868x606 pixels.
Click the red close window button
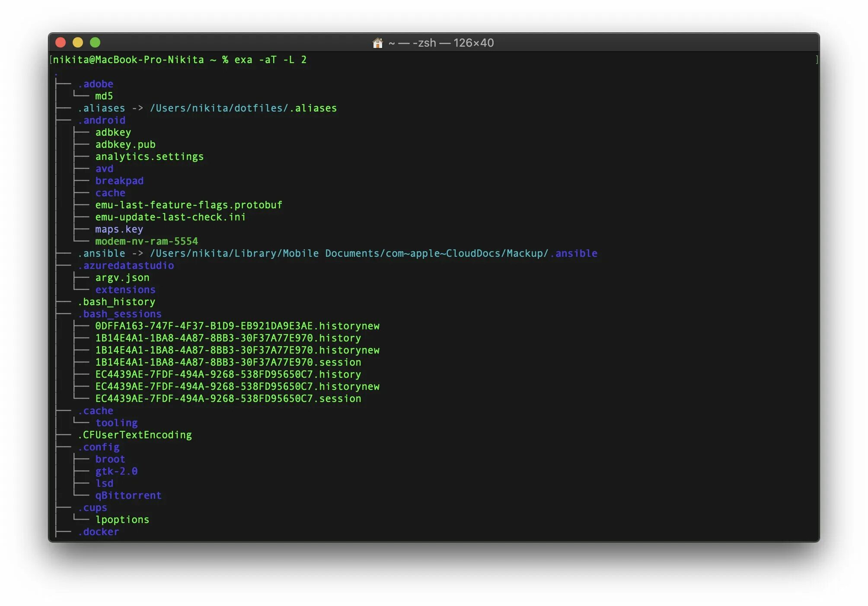tap(61, 42)
